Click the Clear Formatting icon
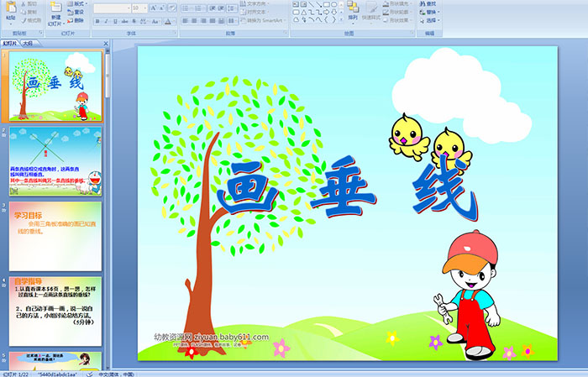The height and width of the screenshot is (377, 588). [x=172, y=8]
